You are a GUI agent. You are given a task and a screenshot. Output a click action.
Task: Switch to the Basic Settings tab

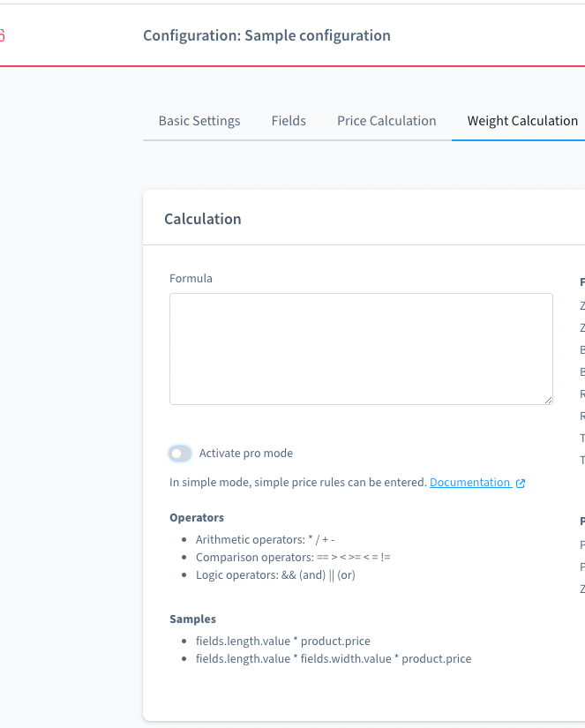tap(199, 121)
